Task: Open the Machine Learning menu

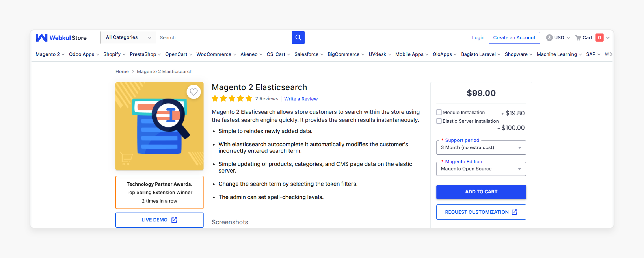Action: point(559,54)
